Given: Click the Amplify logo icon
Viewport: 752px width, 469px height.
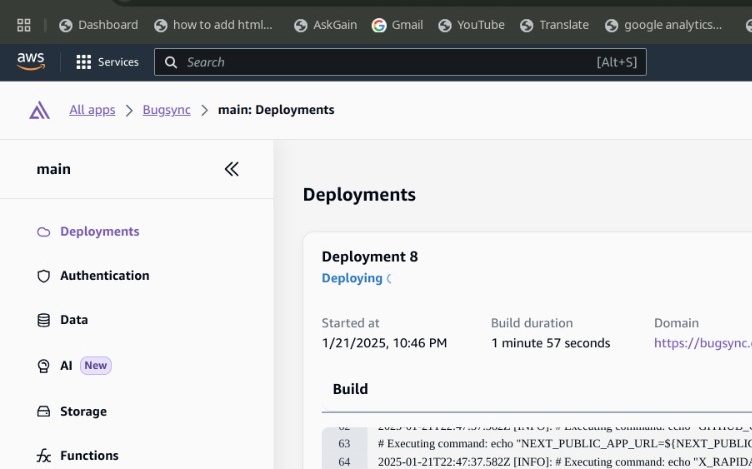Looking at the screenshot, I should click(39, 110).
